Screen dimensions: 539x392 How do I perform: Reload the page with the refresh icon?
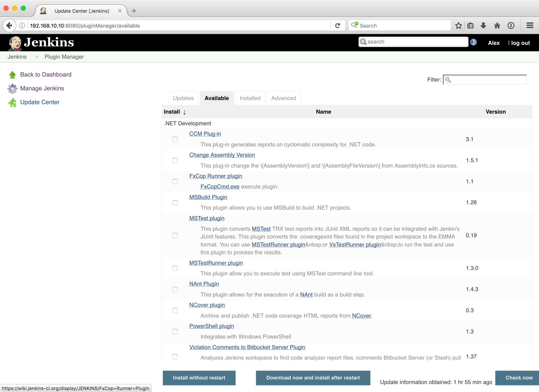pyautogui.click(x=337, y=25)
